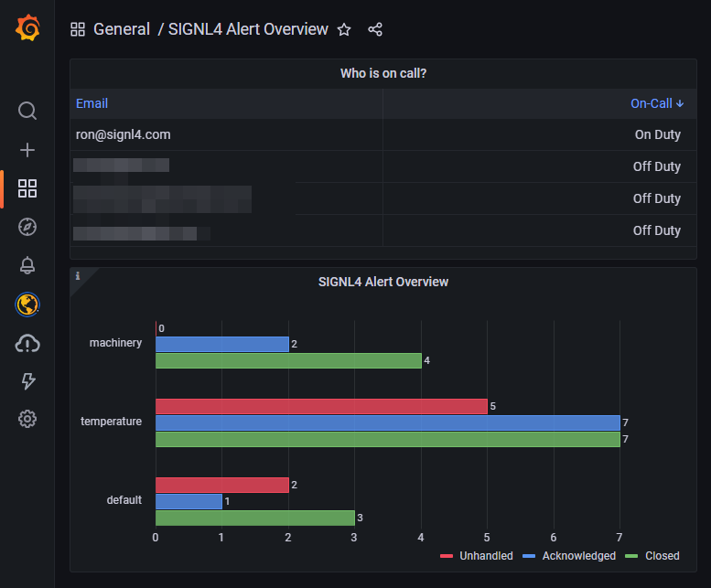Sort table by On-Call column header

(x=657, y=103)
